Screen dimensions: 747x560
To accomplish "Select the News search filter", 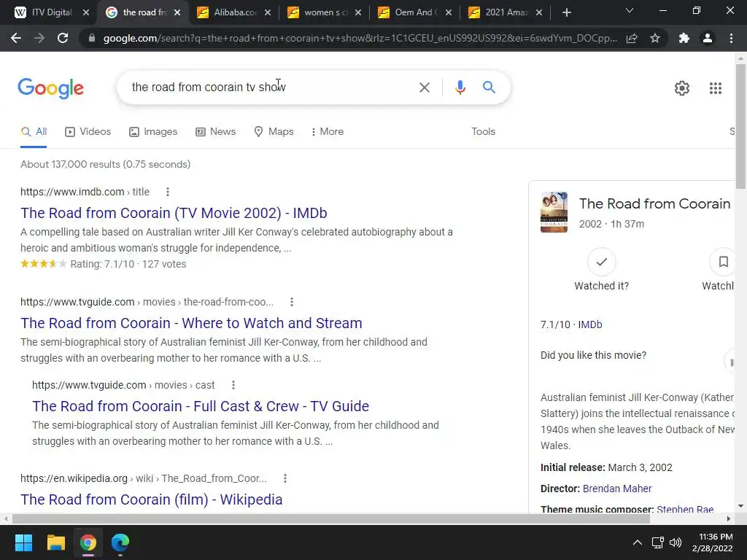I will click(x=216, y=131).
